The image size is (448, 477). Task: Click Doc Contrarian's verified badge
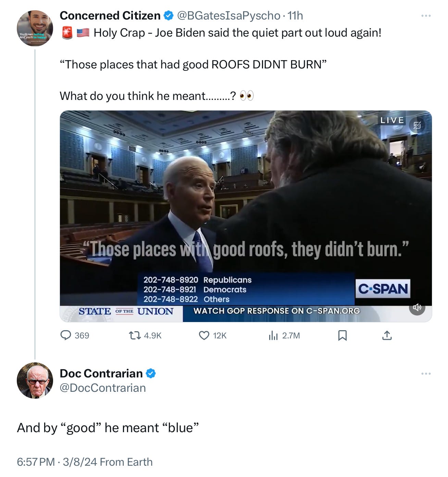tap(151, 373)
